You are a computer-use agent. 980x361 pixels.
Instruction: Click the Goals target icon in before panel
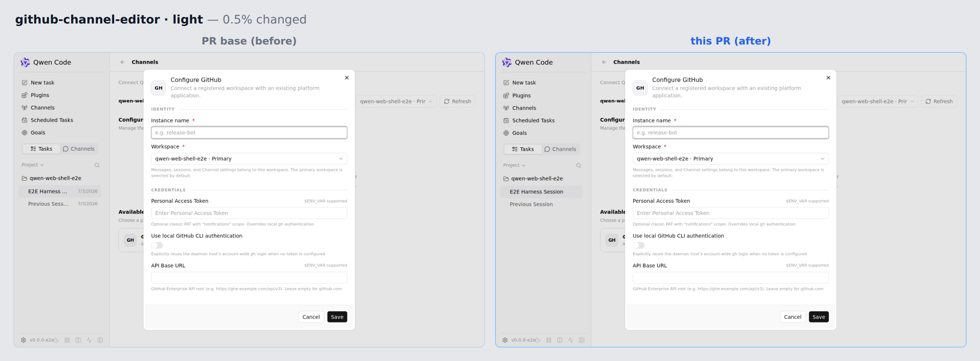pyautogui.click(x=24, y=133)
